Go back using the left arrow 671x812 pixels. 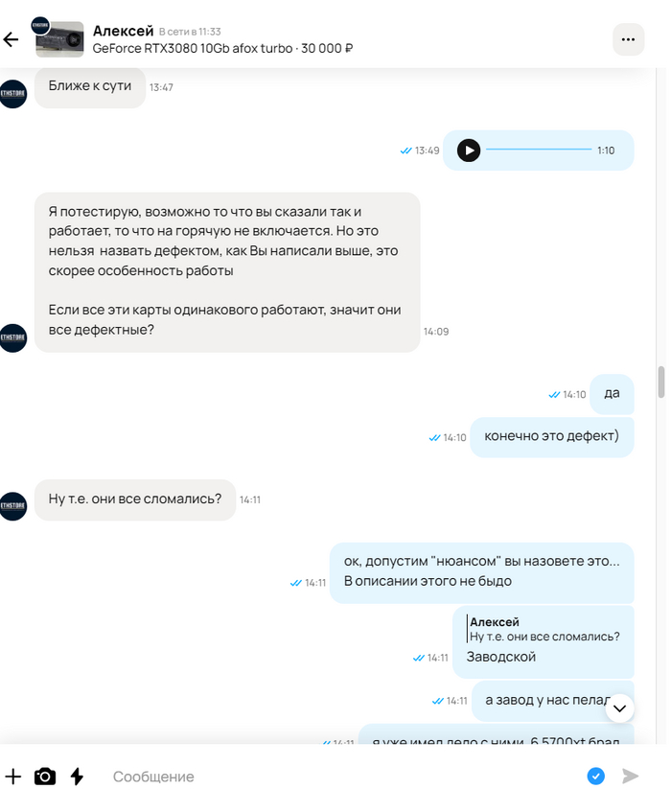[11, 39]
